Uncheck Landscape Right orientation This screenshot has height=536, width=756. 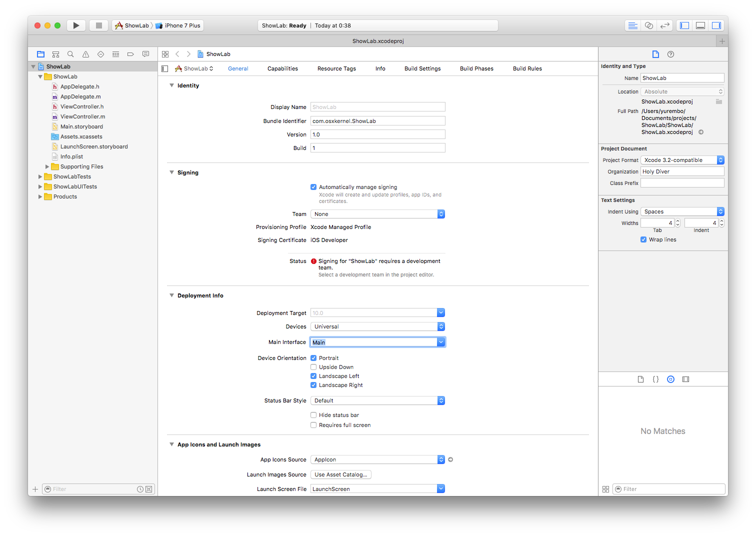(313, 385)
